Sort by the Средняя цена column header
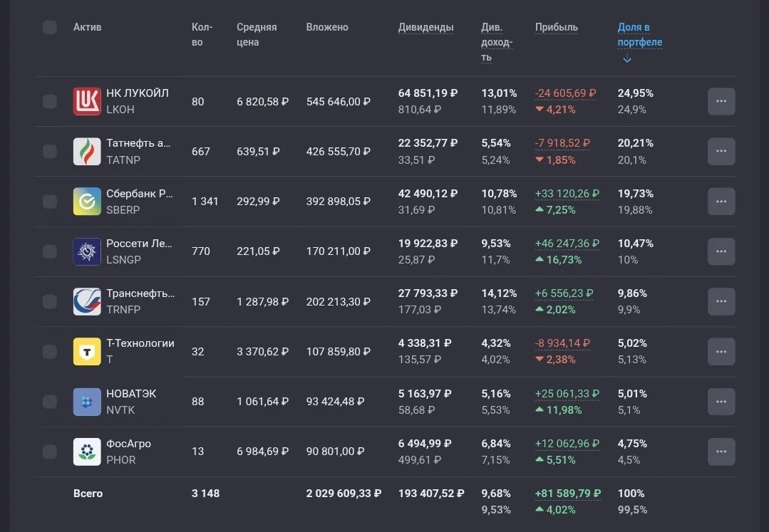 point(257,34)
